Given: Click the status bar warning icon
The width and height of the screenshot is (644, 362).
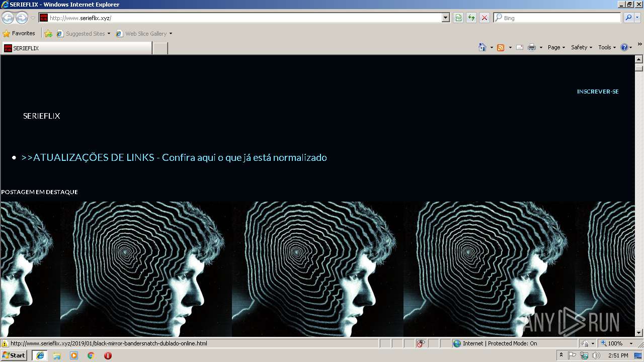Looking at the screenshot, I should click(5, 343).
